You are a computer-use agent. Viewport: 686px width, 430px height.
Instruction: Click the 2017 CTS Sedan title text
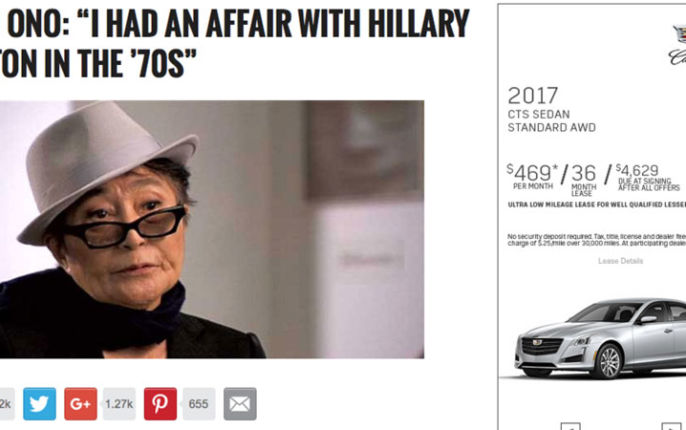552,109
